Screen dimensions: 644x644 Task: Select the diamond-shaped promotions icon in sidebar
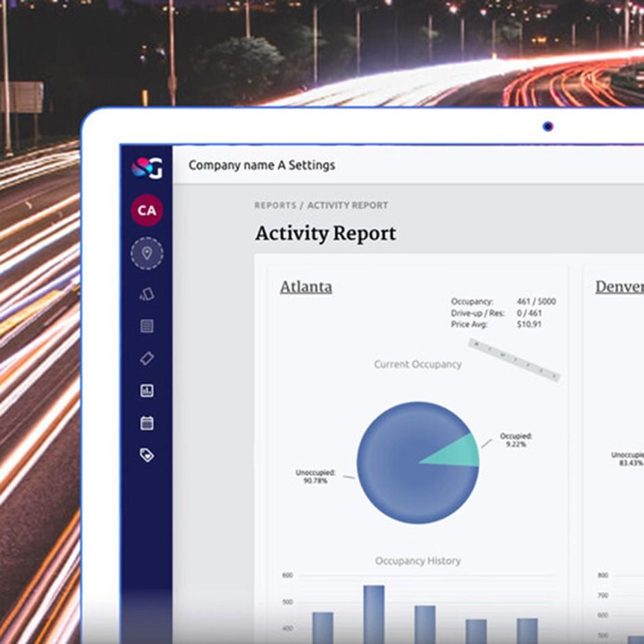coord(147,358)
